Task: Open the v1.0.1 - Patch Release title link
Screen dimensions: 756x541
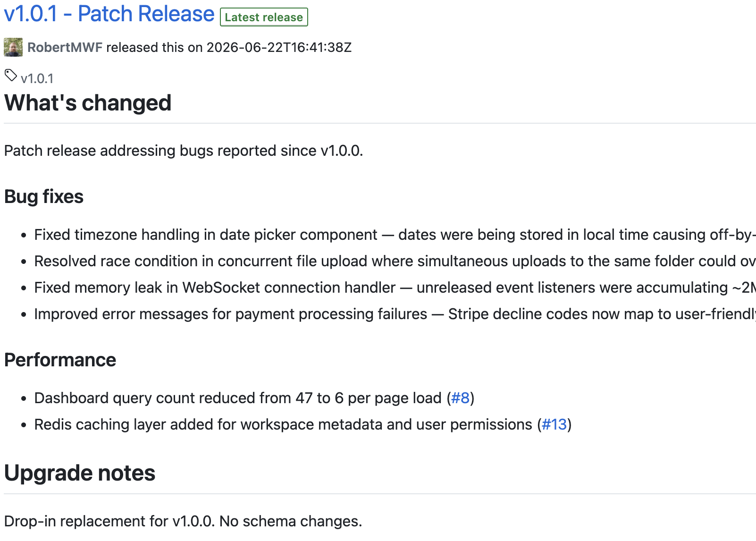Action: point(109,14)
